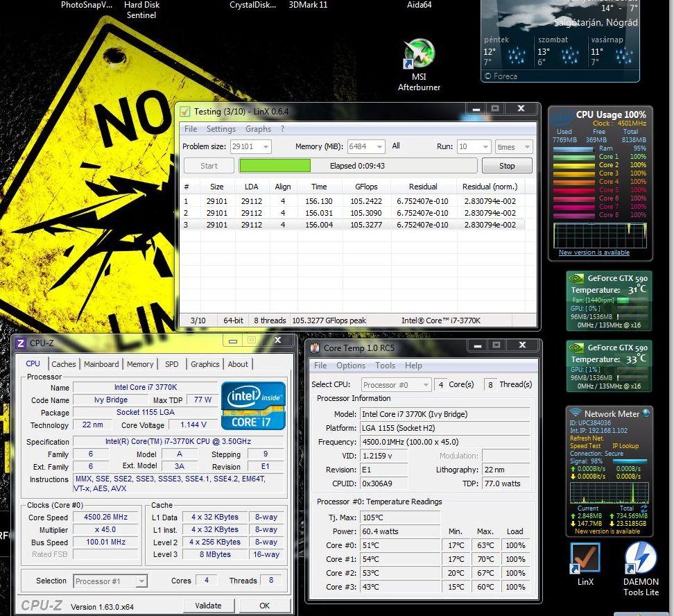Open the Run count dropdown in LinX
Image resolution: width=674 pixels, height=616 pixels.
(x=485, y=146)
